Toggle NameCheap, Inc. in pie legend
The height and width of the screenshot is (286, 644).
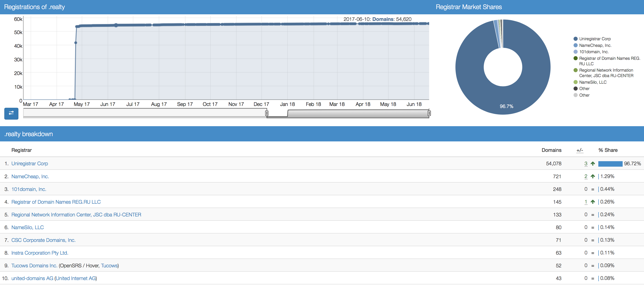point(592,45)
